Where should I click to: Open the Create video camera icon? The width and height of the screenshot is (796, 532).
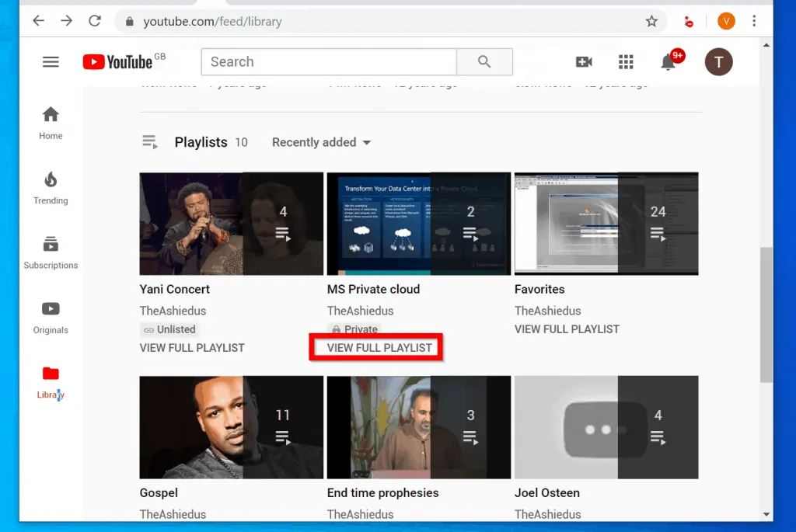(x=584, y=61)
